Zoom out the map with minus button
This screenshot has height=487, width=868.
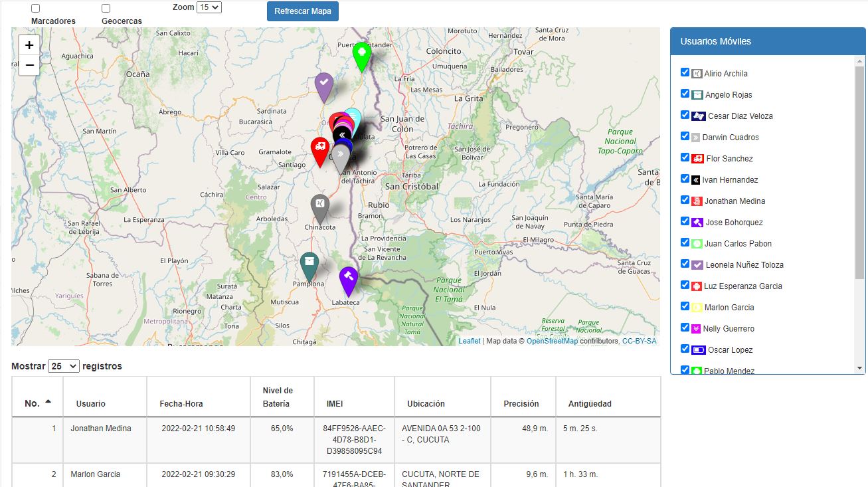(29, 65)
